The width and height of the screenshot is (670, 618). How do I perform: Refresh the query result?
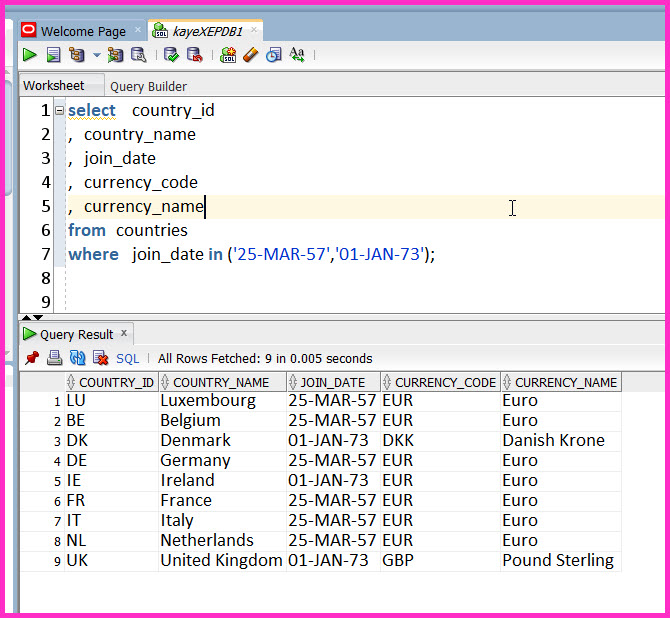(x=77, y=358)
